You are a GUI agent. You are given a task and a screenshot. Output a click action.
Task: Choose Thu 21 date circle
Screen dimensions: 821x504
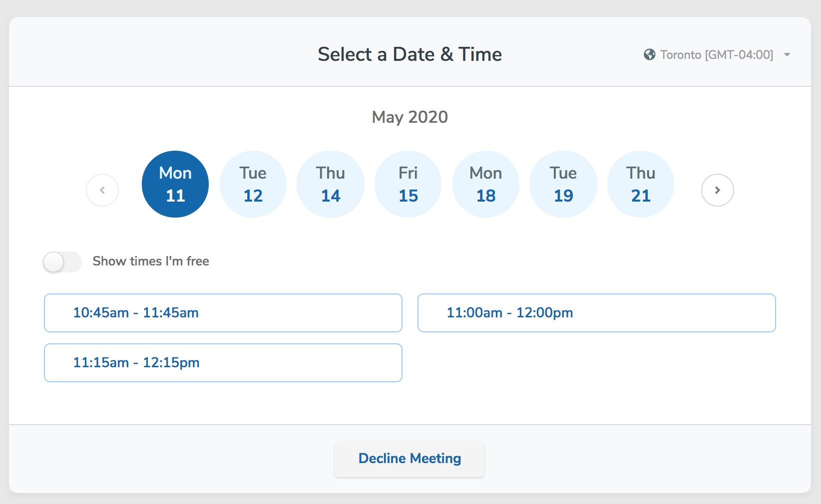(x=641, y=184)
